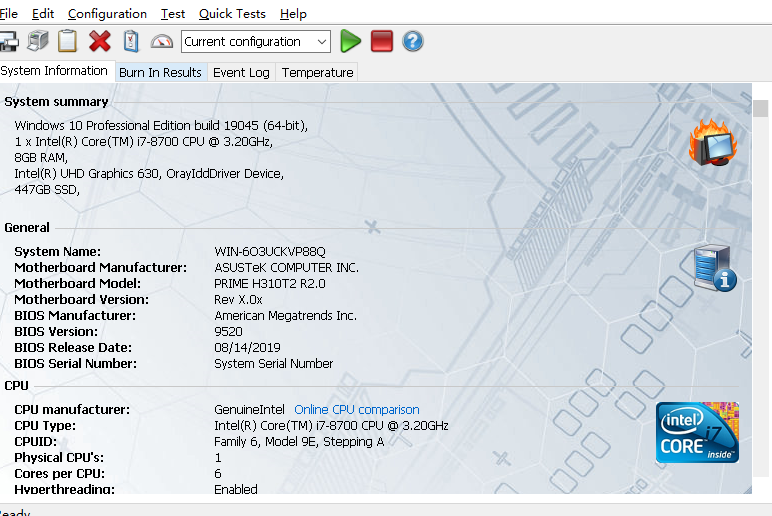Switch to the Burn In Results tab
772x516 pixels.
161,72
